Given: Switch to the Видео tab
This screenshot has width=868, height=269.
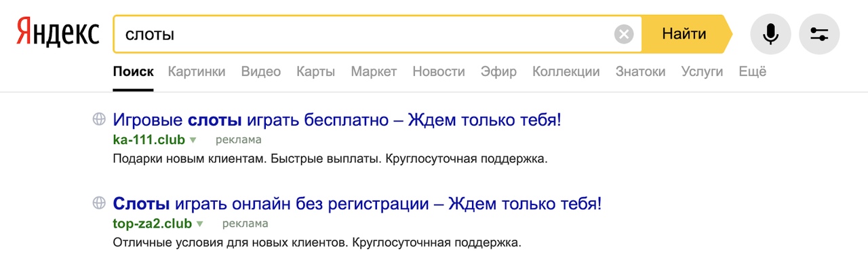Looking at the screenshot, I should pyautogui.click(x=261, y=71).
